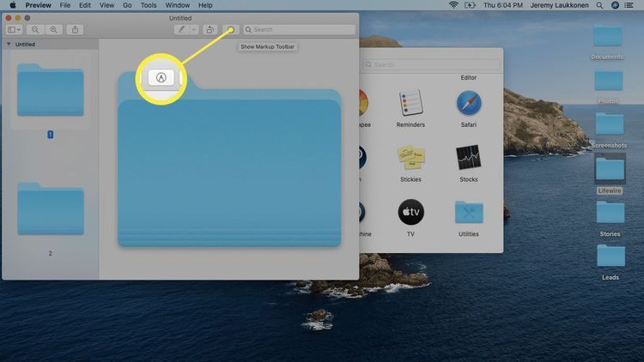
Task: Open the Stocks app icon
Action: pyautogui.click(x=468, y=158)
